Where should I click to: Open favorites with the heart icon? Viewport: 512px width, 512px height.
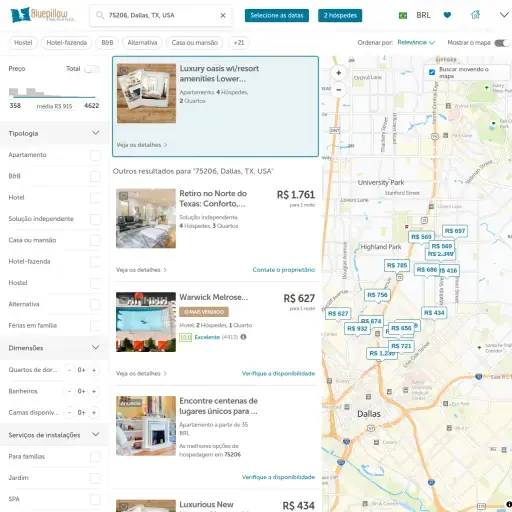pos(447,15)
